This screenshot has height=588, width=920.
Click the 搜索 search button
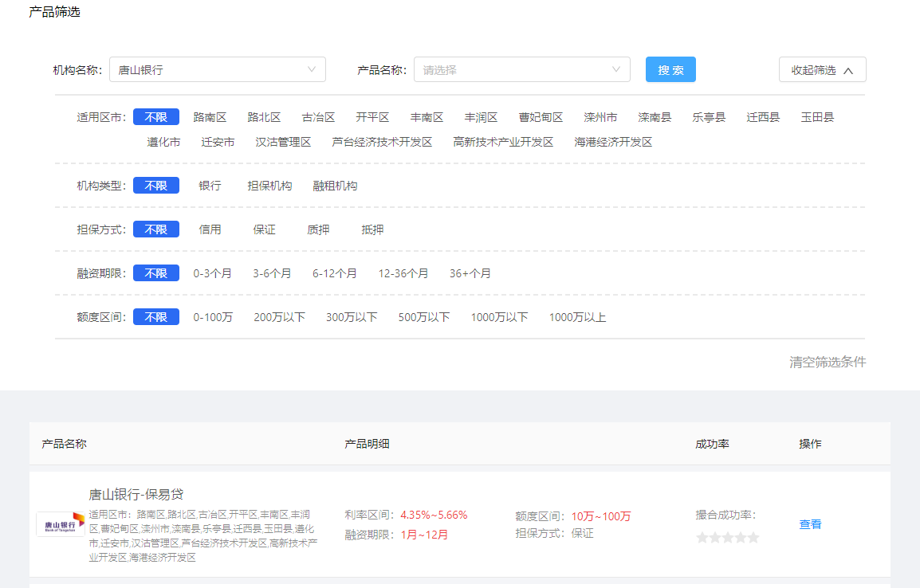tap(670, 69)
